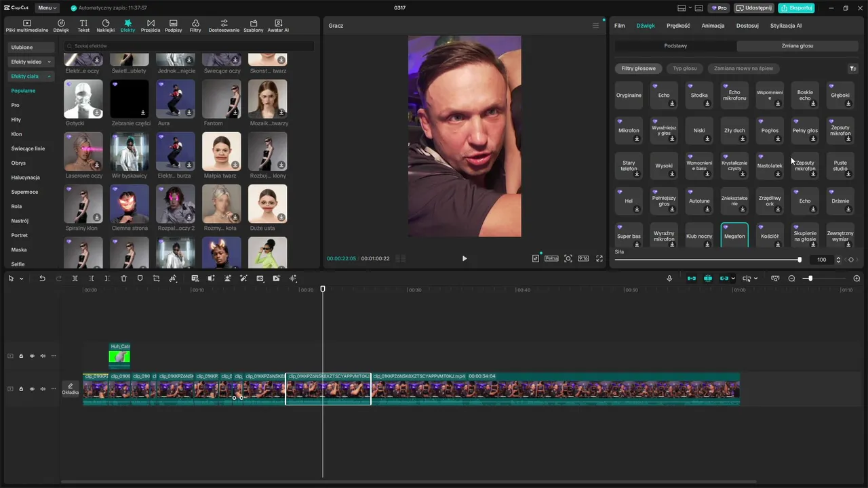
Task: Enter fullscreen preview mode
Action: pyautogui.click(x=599, y=258)
